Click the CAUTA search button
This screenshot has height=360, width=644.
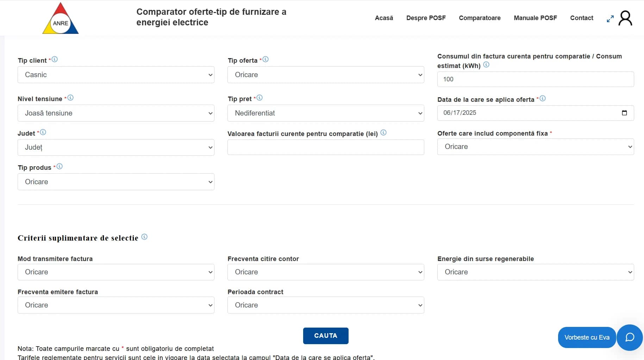[x=326, y=336]
